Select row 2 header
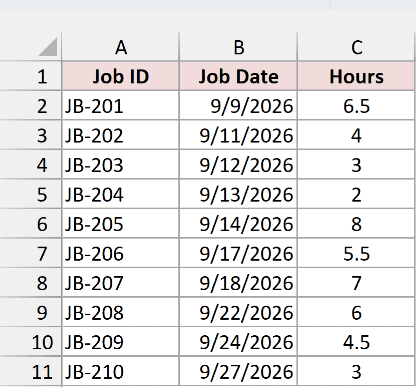The width and height of the screenshot is (416, 387). [31, 106]
